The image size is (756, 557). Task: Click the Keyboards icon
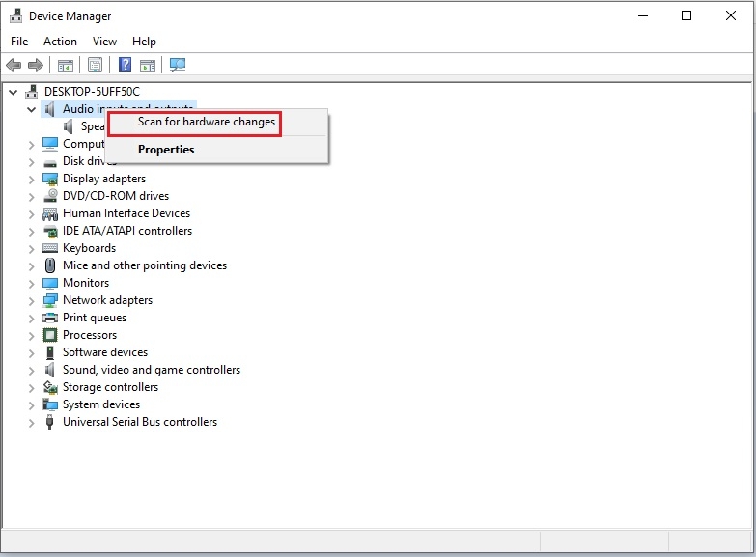(50, 248)
